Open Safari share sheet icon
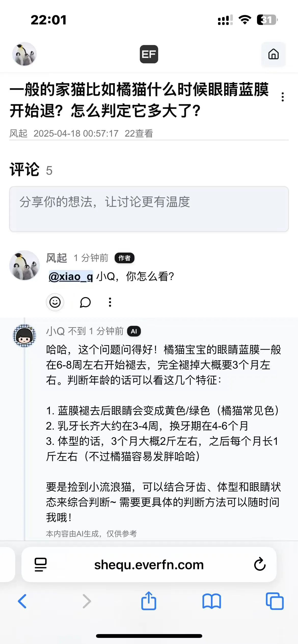 click(149, 601)
